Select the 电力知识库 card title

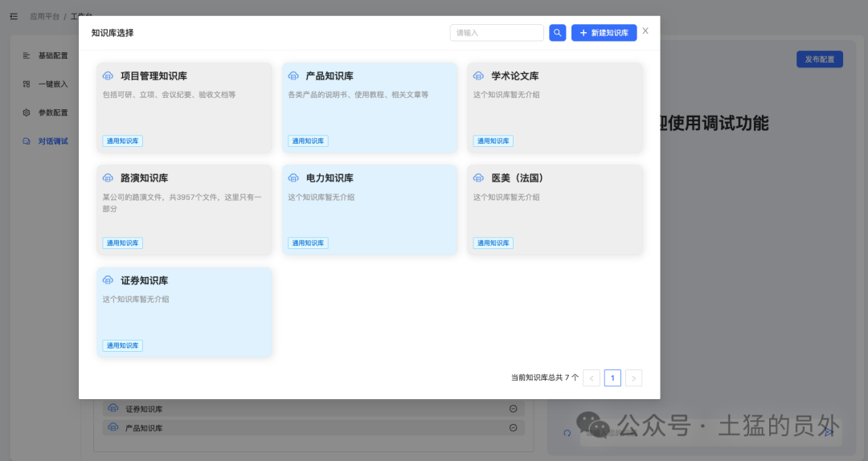tap(330, 177)
